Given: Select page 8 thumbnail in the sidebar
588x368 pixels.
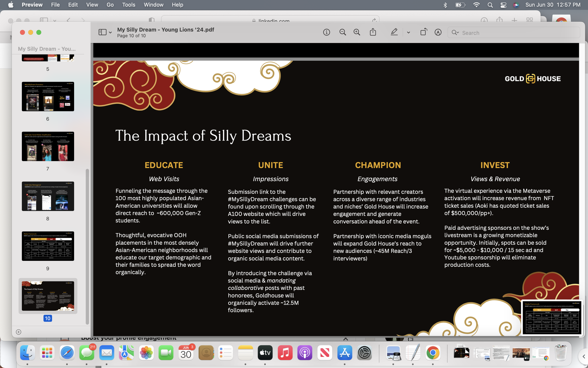Looking at the screenshot, I should (x=48, y=196).
